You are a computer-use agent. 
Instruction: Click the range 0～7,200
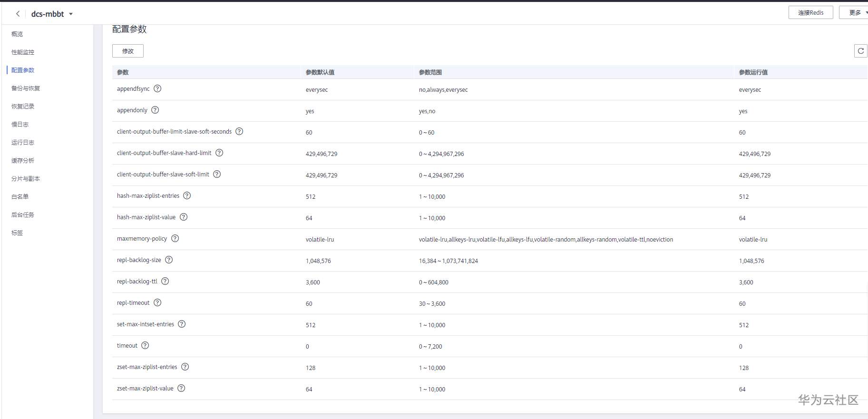click(430, 347)
